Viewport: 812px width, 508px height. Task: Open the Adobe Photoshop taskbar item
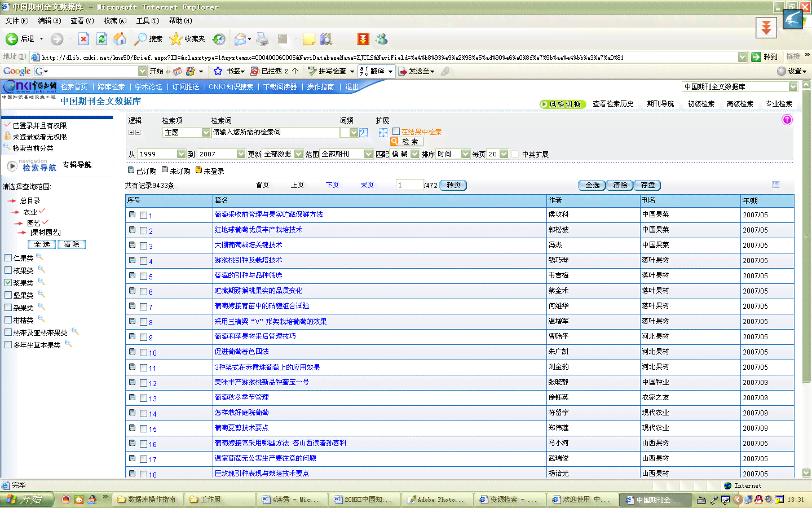tap(437, 500)
